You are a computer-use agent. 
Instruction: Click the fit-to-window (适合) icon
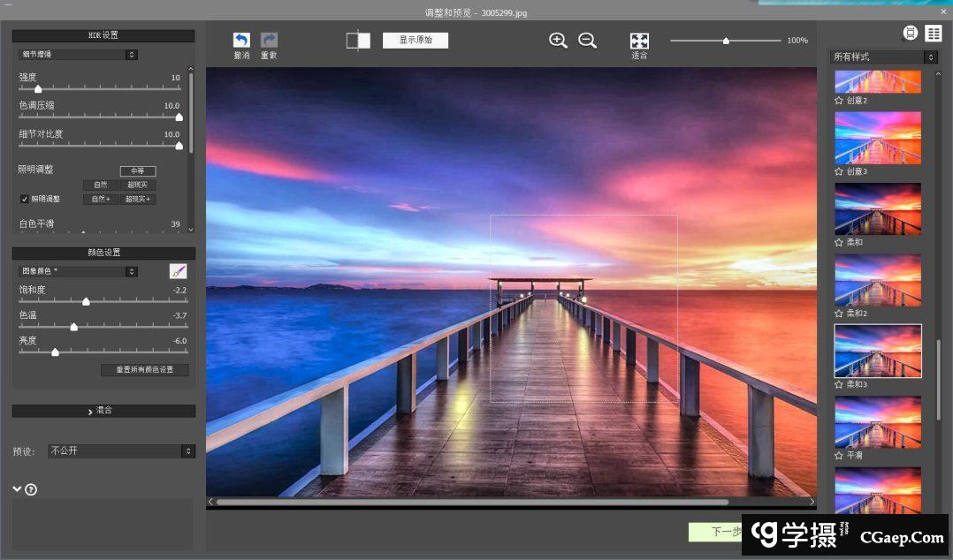639,42
